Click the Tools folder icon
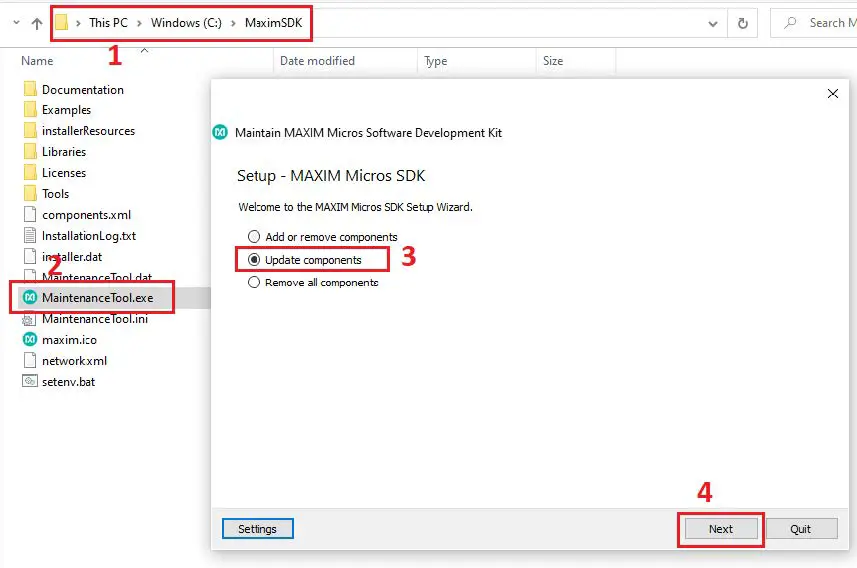 click(x=30, y=194)
